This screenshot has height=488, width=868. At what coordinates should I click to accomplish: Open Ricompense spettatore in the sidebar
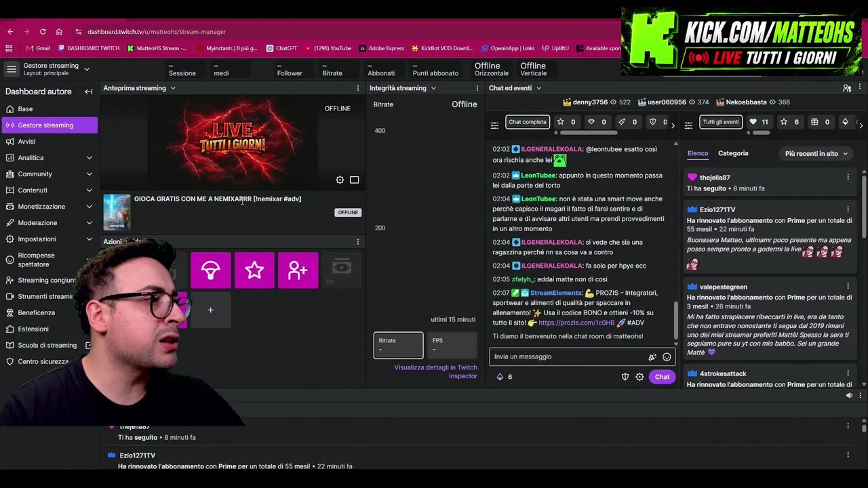(x=50, y=260)
